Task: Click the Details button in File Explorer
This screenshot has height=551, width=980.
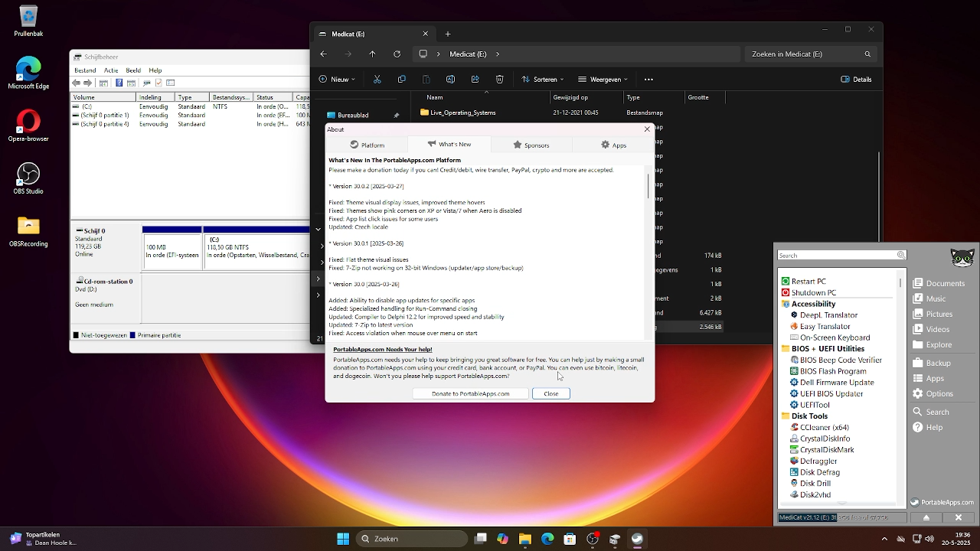Action: click(856, 79)
